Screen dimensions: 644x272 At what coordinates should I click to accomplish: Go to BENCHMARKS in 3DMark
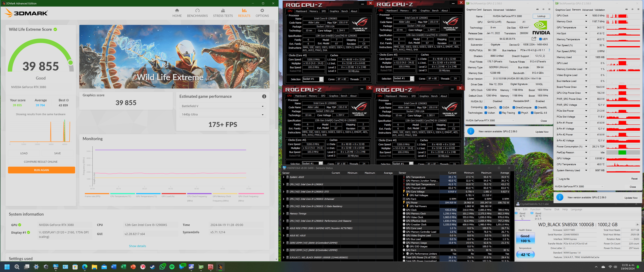[x=197, y=13]
